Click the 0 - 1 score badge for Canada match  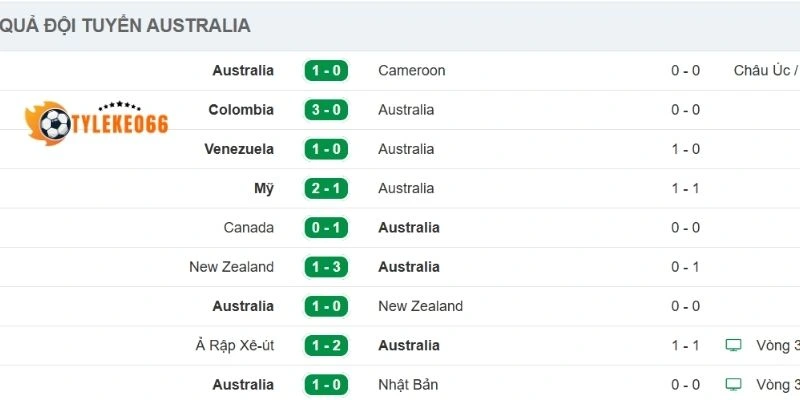(x=325, y=228)
